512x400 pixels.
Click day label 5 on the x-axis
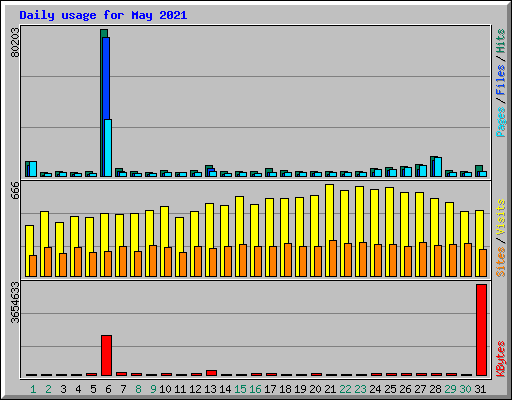point(93,389)
